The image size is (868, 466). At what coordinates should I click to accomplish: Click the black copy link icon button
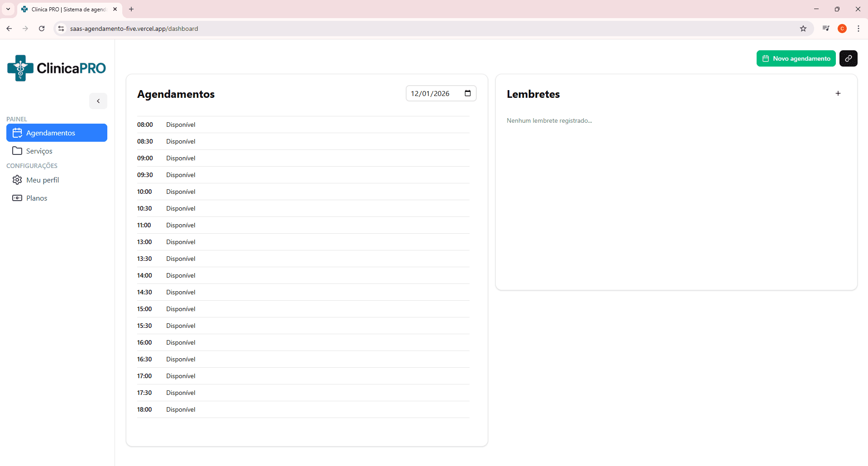pyautogui.click(x=848, y=58)
